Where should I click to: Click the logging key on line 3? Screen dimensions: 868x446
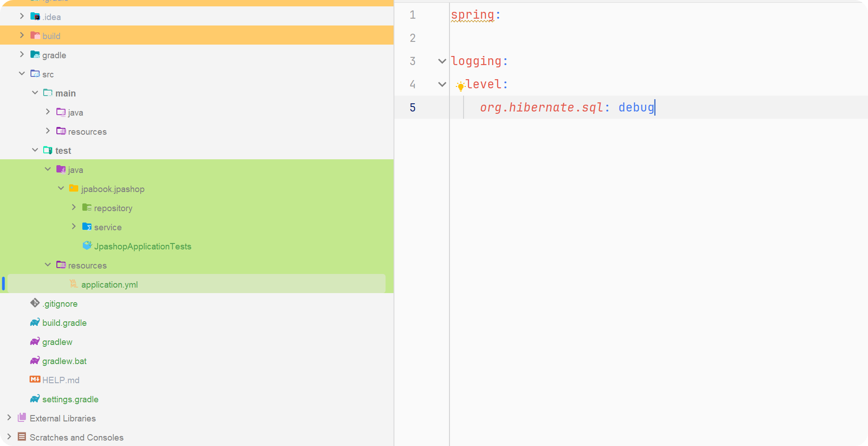pyautogui.click(x=476, y=61)
